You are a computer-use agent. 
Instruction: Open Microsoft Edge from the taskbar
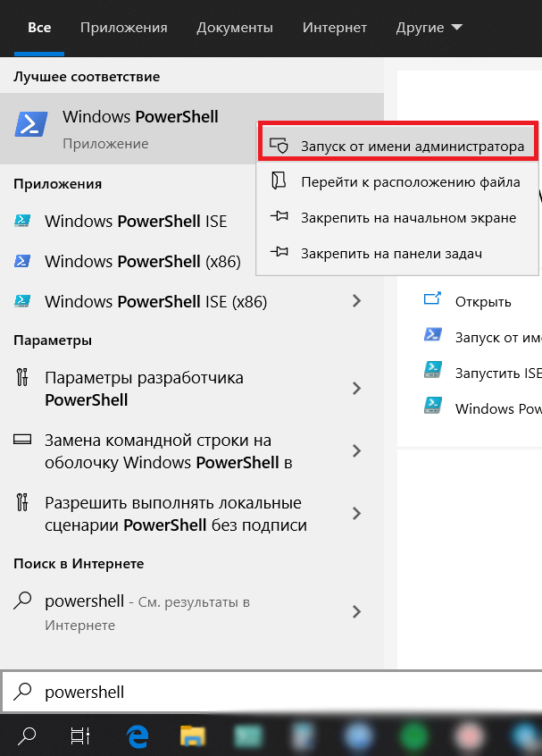point(138,736)
